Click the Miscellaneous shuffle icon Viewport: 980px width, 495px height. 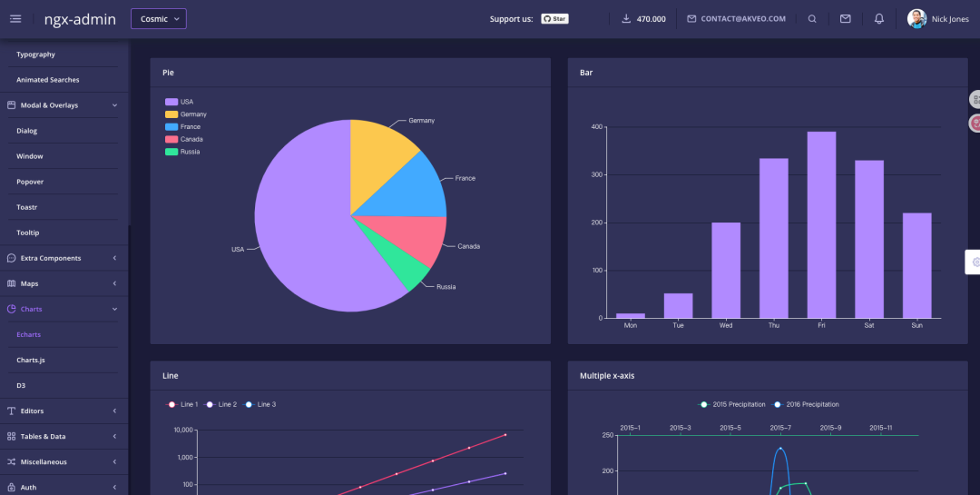point(11,461)
